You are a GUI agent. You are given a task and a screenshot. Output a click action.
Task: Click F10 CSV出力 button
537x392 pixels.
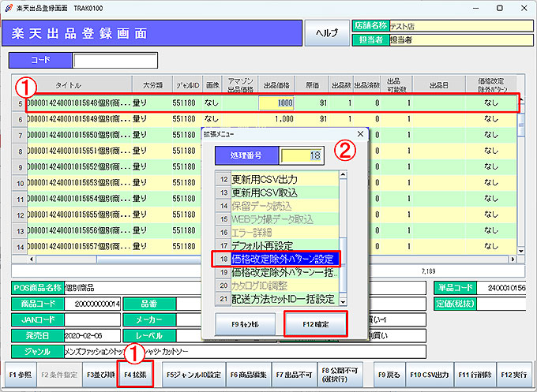430,372
